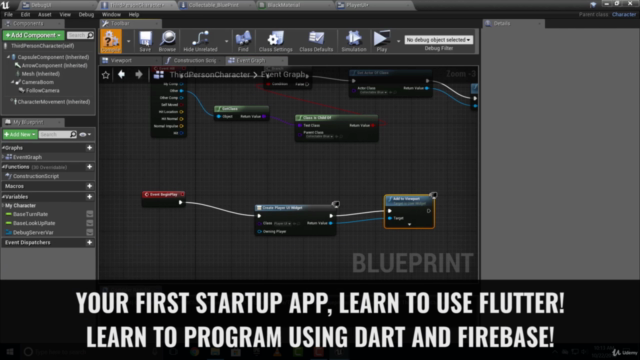Image resolution: width=640 pixels, height=360 pixels.
Task: Add a new function with the plus icon
Action: click(x=89, y=167)
